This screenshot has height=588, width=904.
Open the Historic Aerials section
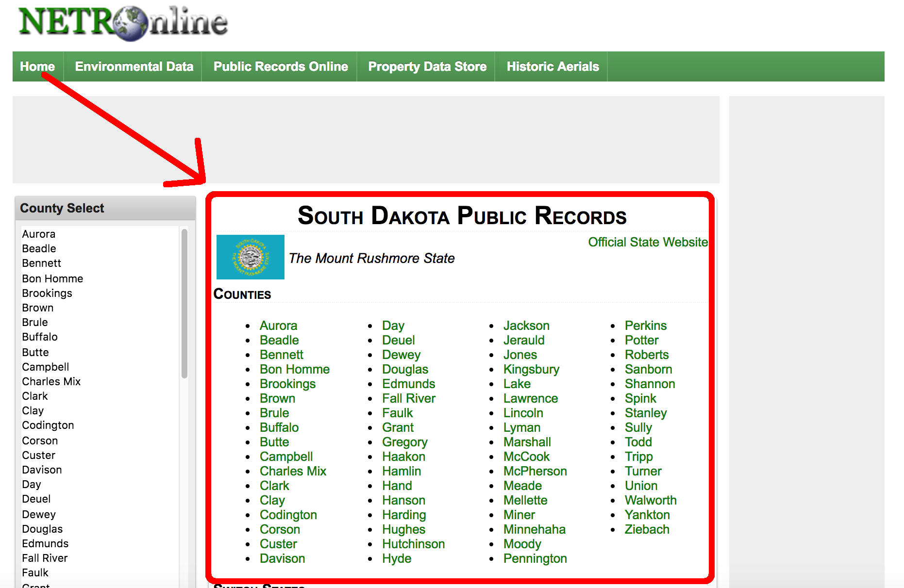552,66
